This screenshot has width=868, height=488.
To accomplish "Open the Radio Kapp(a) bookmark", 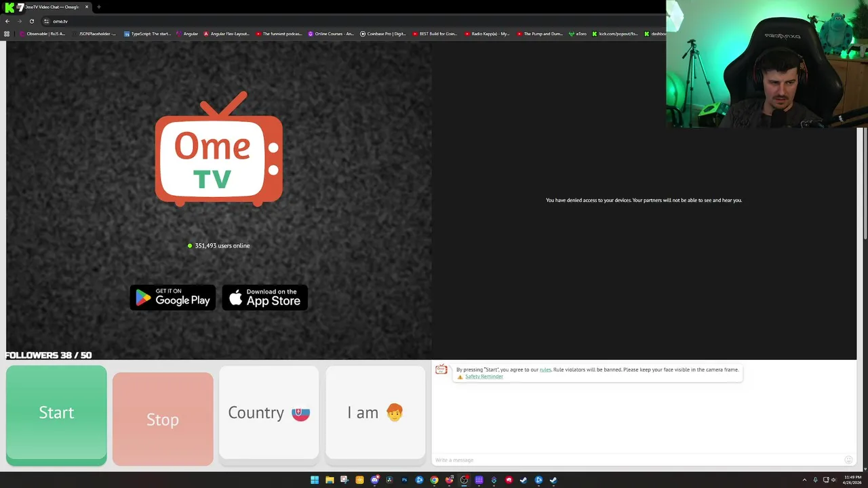I will point(487,33).
